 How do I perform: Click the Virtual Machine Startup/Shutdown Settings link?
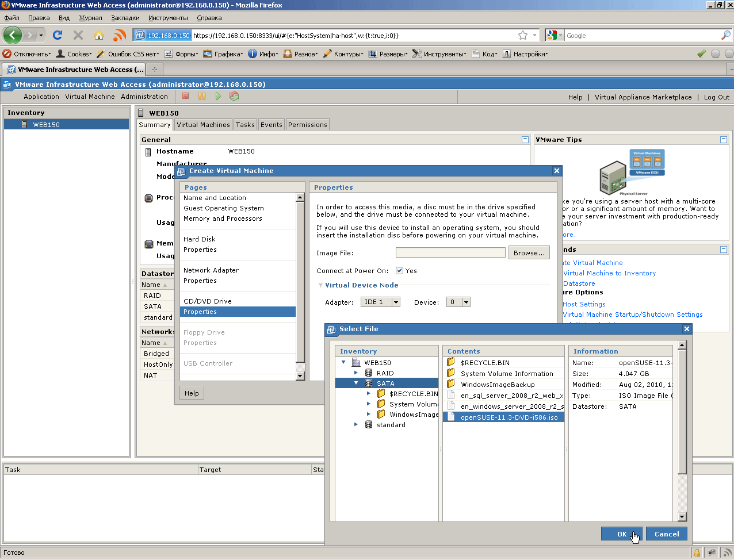click(632, 314)
